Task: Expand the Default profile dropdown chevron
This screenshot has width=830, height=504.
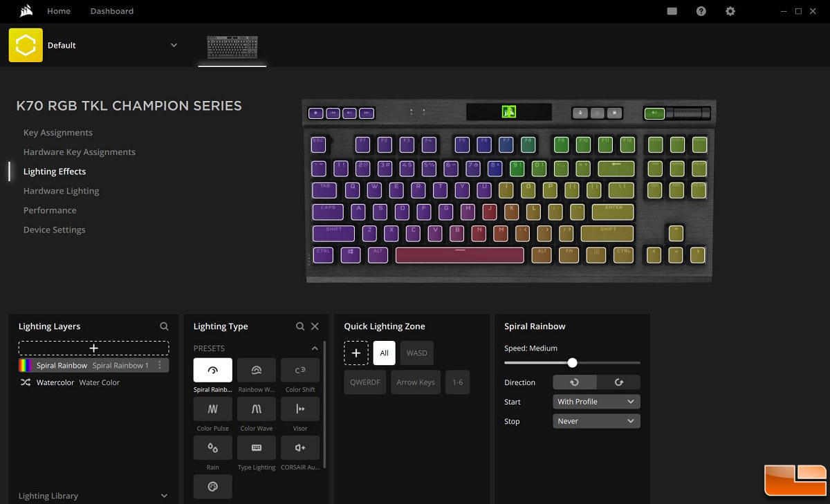Action: point(174,46)
